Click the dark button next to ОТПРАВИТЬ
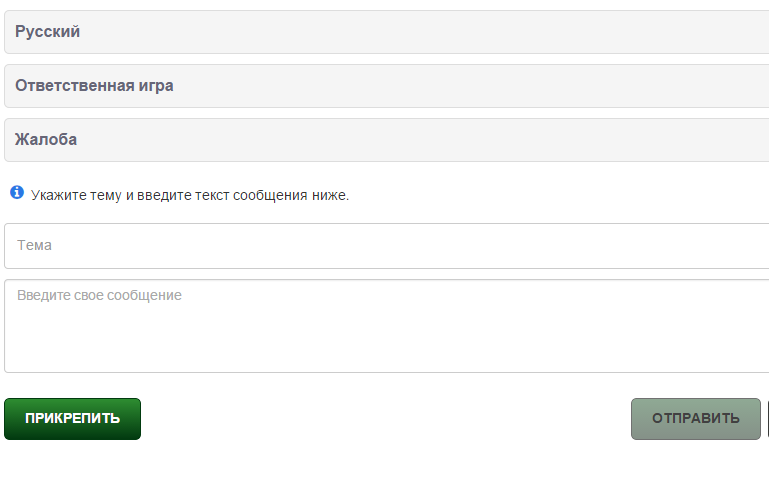Screen dimensions: 769x486 click(768, 419)
